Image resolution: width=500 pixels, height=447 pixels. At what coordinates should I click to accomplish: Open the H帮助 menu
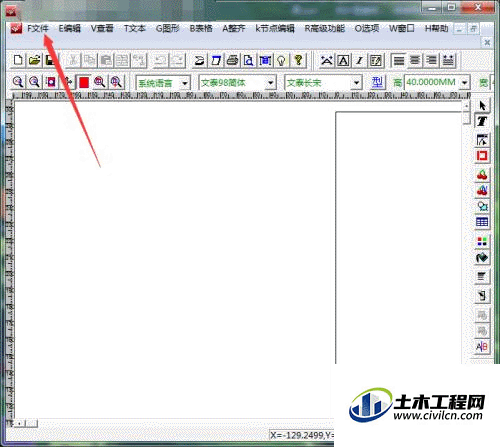click(436, 29)
